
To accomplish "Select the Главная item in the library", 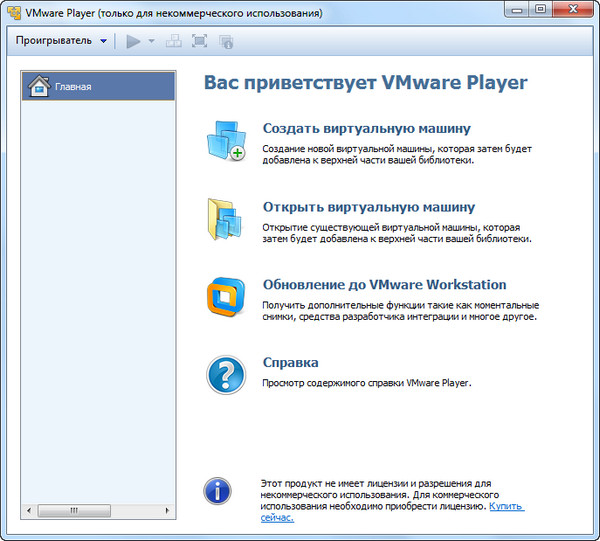I will [98, 86].
